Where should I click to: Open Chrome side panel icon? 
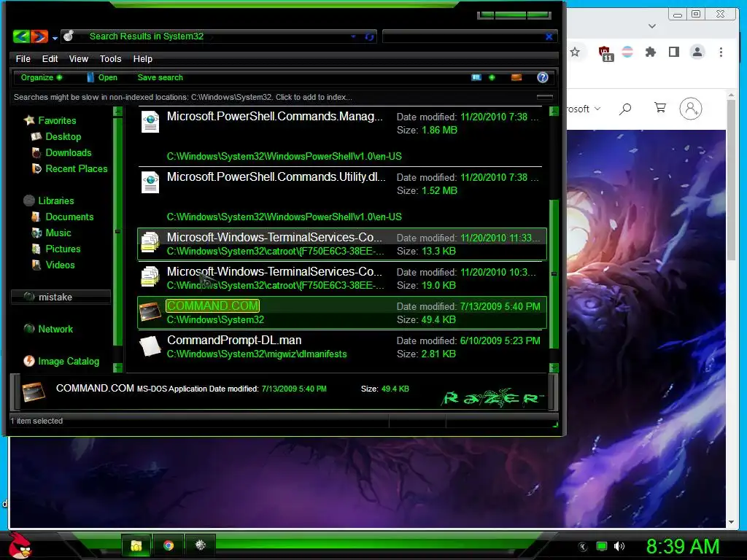point(673,52)
